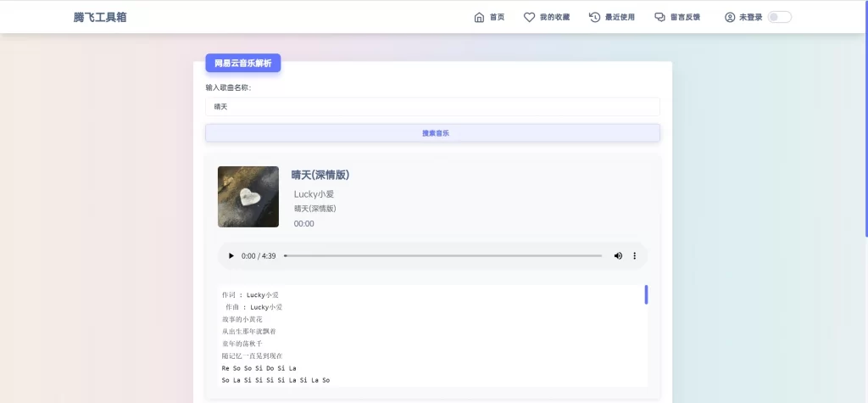
Task: Click the recently used clock icon
Action: 595,17
